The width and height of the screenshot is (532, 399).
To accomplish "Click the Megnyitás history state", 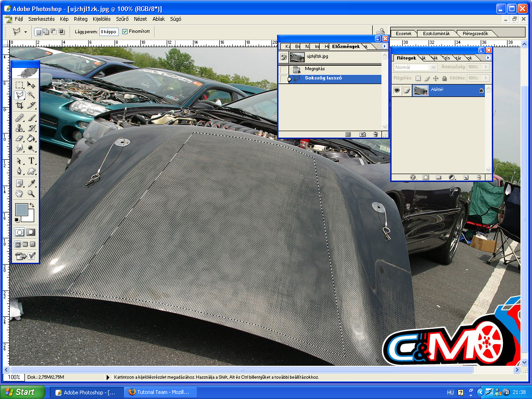I will [x=314, y=69].
